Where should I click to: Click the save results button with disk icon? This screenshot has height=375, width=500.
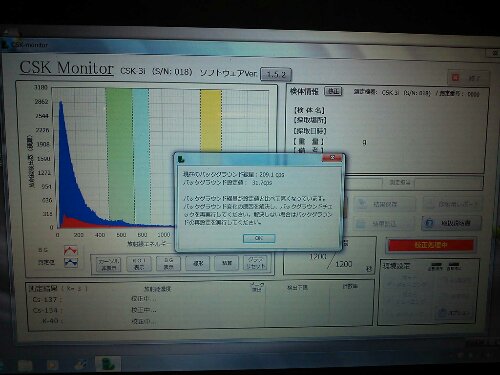tap(384, 204)
